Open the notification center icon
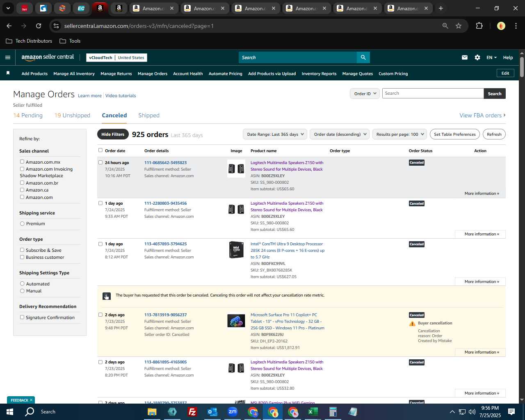This screenshot has height=420, width=525. [511, 412]
